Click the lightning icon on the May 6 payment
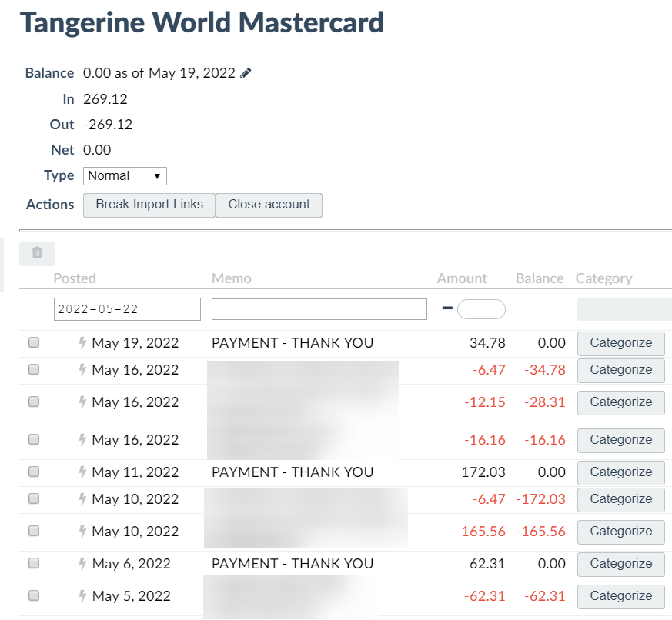 coord(82,564)
